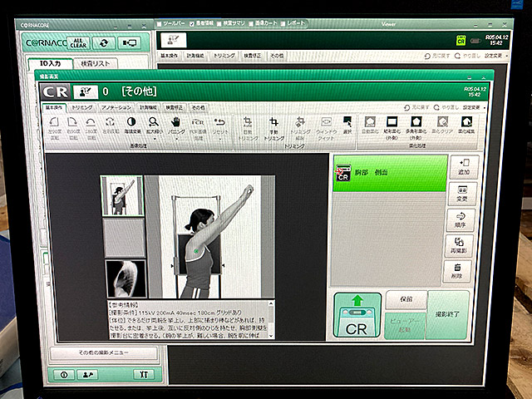The height and width of the screenshot is (399, 532).
Task: Select the panning hand tool
Action: [x=175, y=121]
